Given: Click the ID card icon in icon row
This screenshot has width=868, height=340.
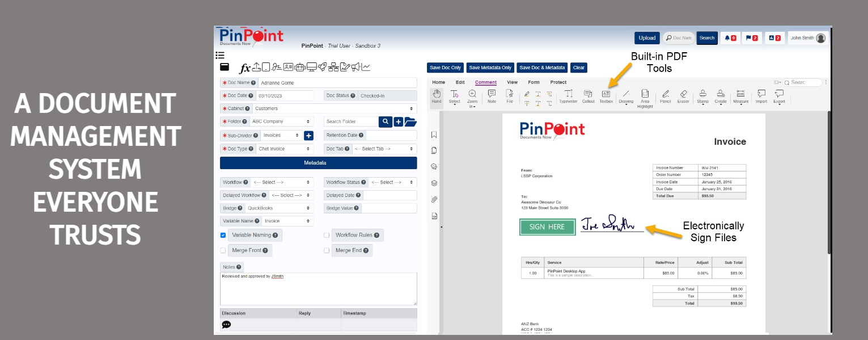Looking at the screenshot, I should (x=288, y=67).
